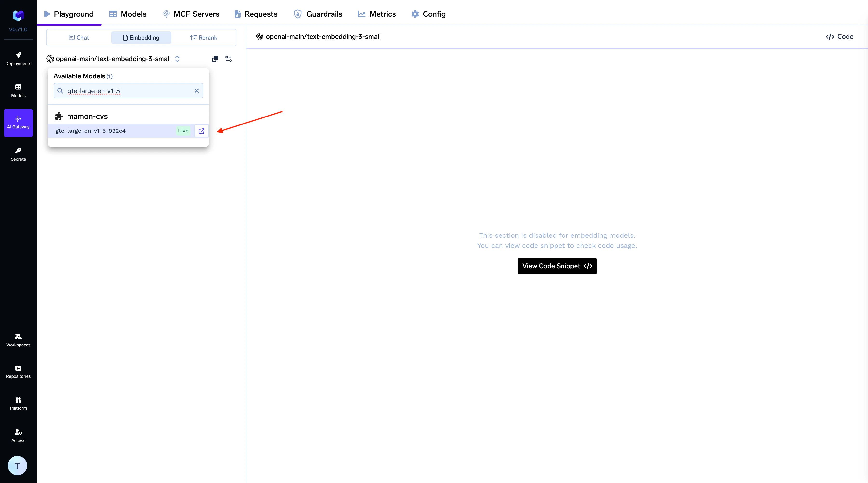Screen dimensions: 868x483
Task: Clear the model search field with the X
Action: [197, 91]
